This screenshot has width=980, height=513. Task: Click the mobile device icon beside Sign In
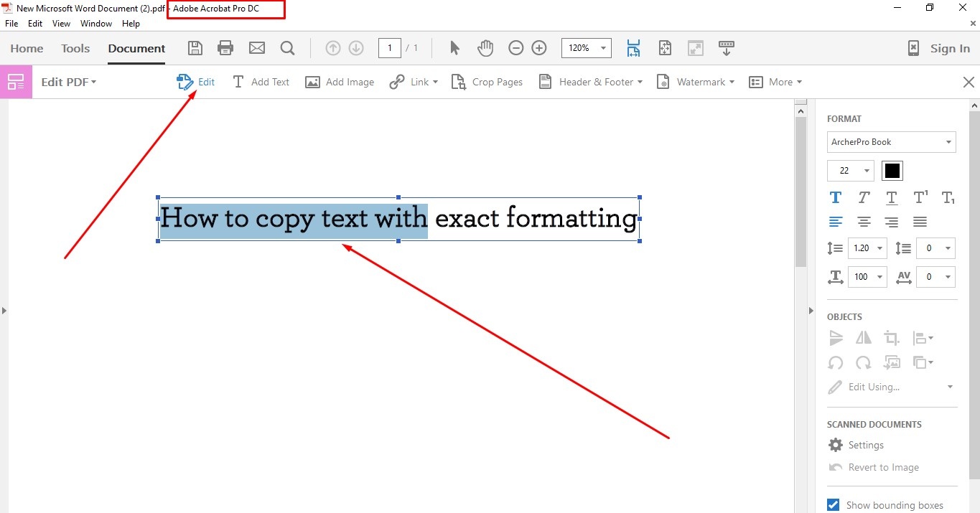coord(913,48)
